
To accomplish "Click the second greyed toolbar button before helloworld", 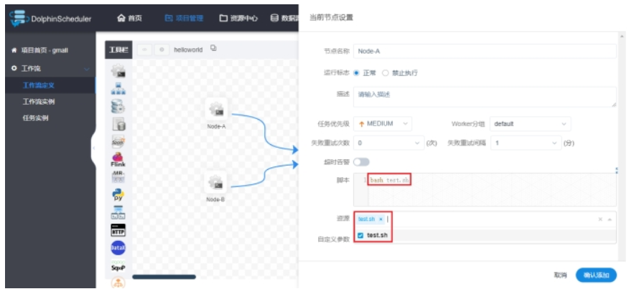I will point(162,49).
